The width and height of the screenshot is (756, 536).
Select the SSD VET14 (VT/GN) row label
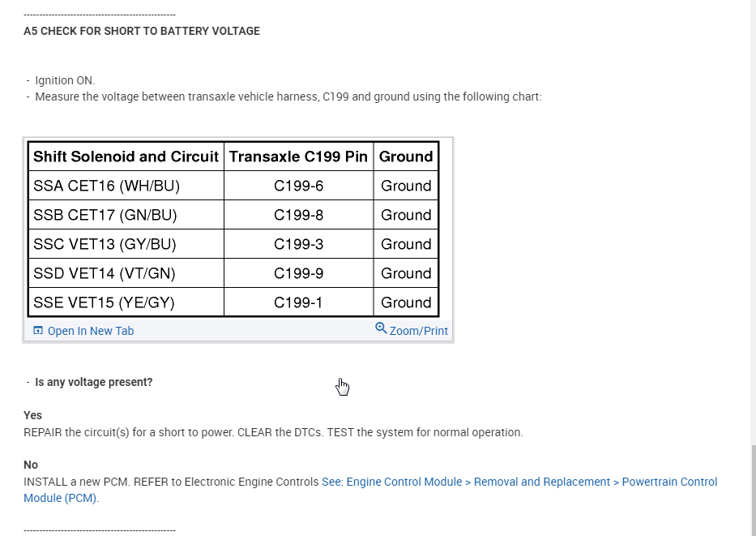pyautogui.click(x=104, y=273)
